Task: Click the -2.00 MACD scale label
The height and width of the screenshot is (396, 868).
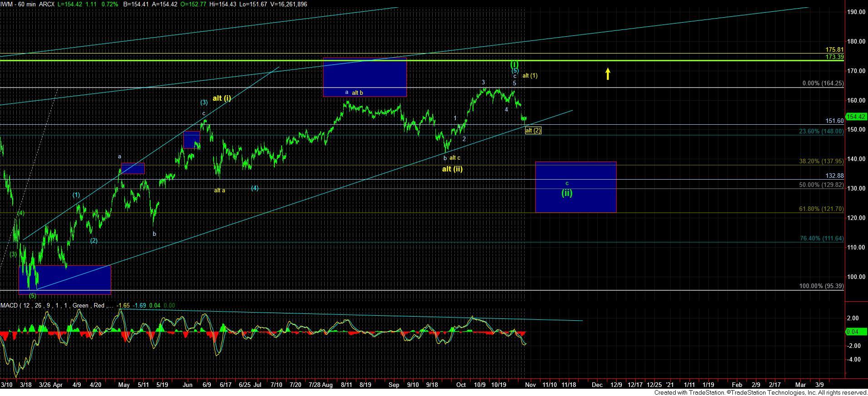Action: [x=853, y=346]
